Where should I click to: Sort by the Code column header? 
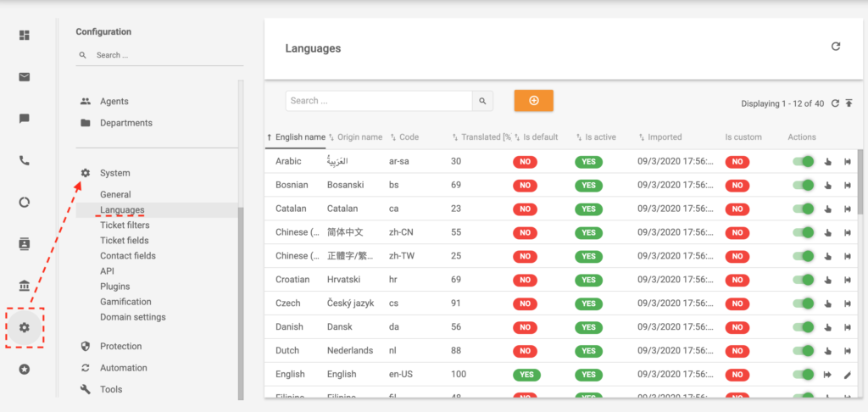[409, 137]
